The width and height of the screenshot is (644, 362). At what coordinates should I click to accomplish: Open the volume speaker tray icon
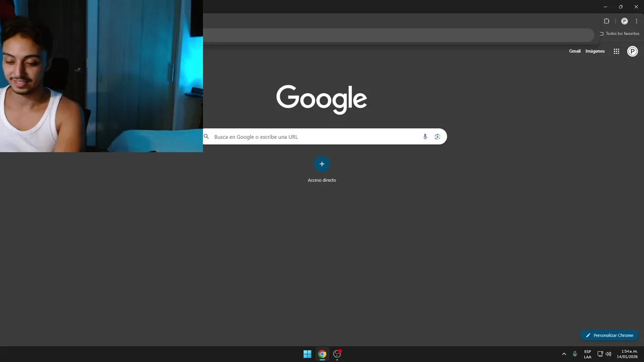608,354
